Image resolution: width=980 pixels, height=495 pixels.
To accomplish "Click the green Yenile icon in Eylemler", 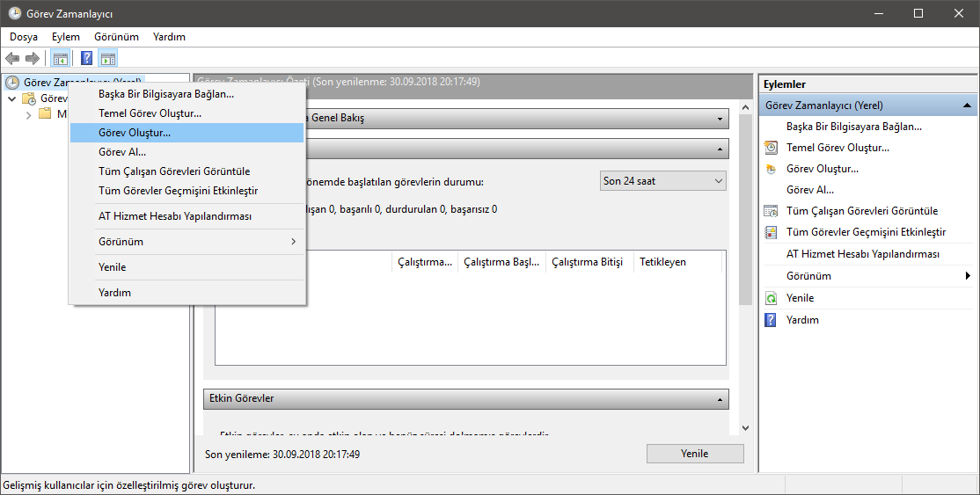I will tap(772, 298).
